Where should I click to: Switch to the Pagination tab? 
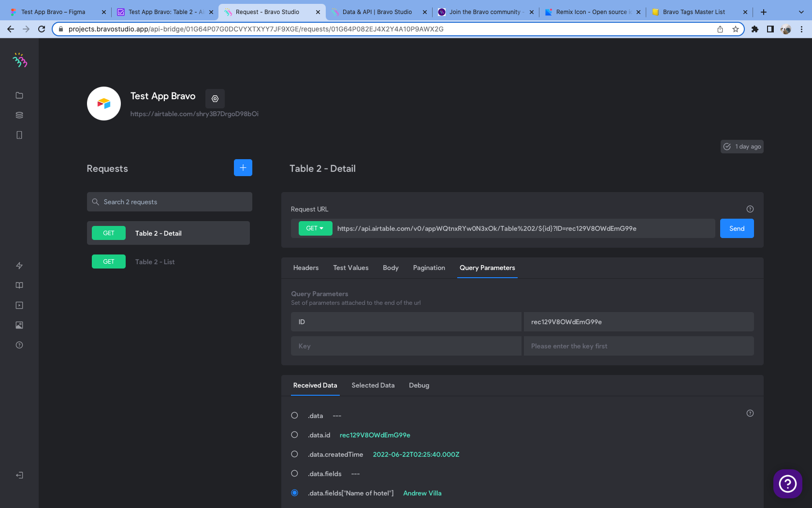(429, 268)
